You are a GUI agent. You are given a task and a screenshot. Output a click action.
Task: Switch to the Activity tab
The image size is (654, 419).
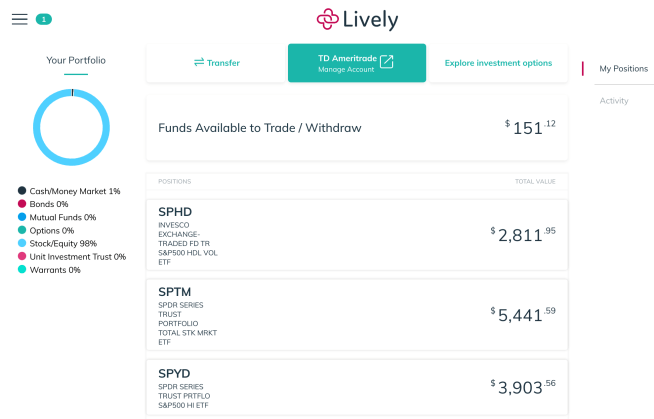[x=614, y=100]
